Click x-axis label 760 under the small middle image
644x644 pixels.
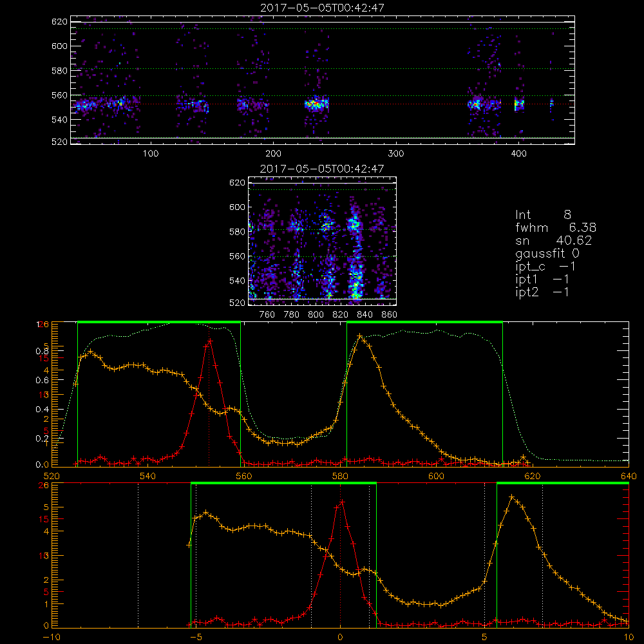click(267, 315)
